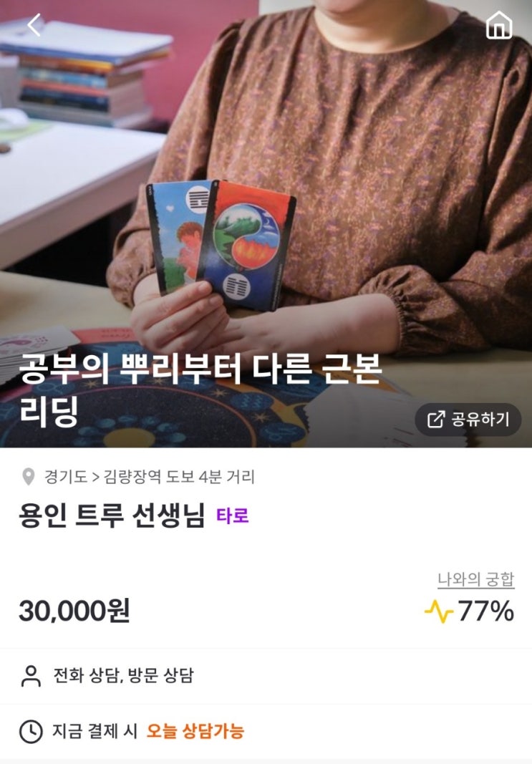Tap the 타로 category tag
This screenshot has height=764, width=532.
tap(233, 516)
